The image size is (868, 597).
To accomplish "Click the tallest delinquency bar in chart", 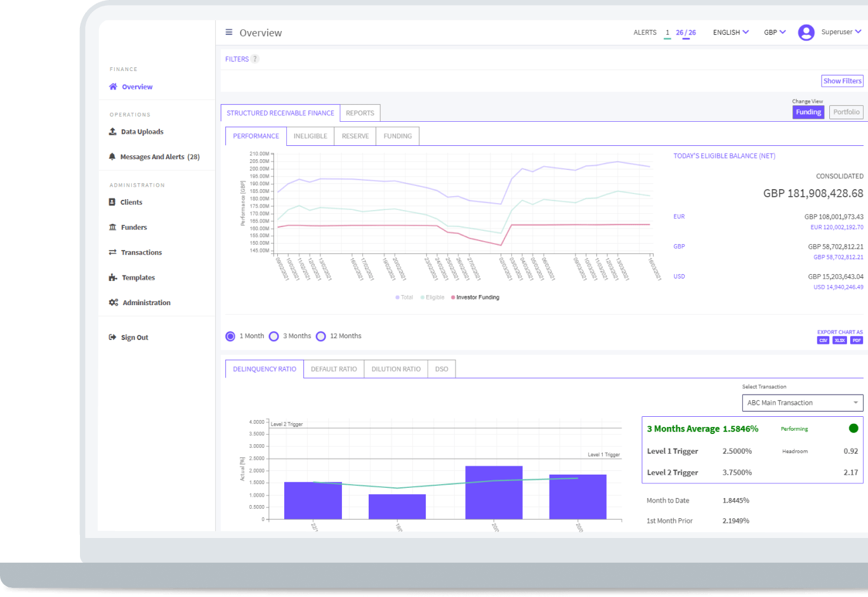I will [494, 493].
